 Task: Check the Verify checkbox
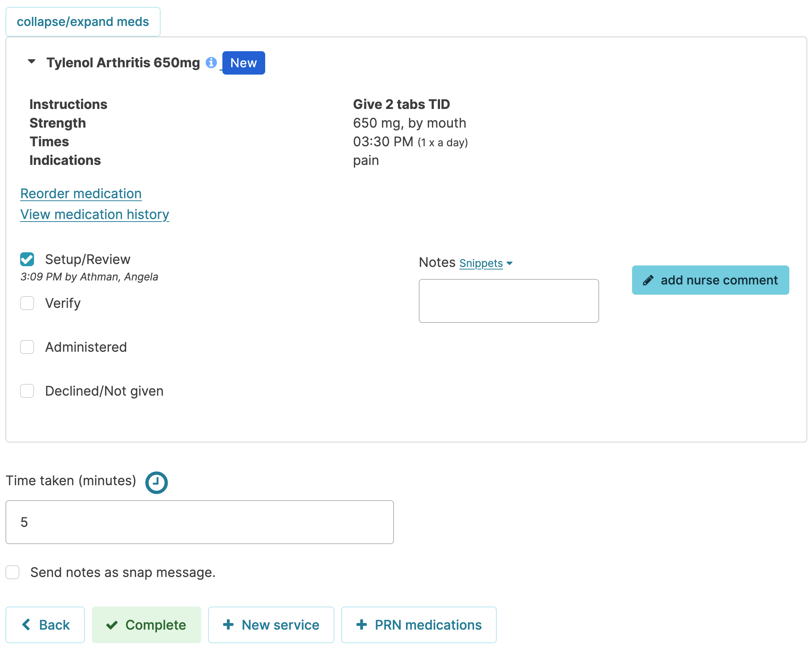click(27, 303)
